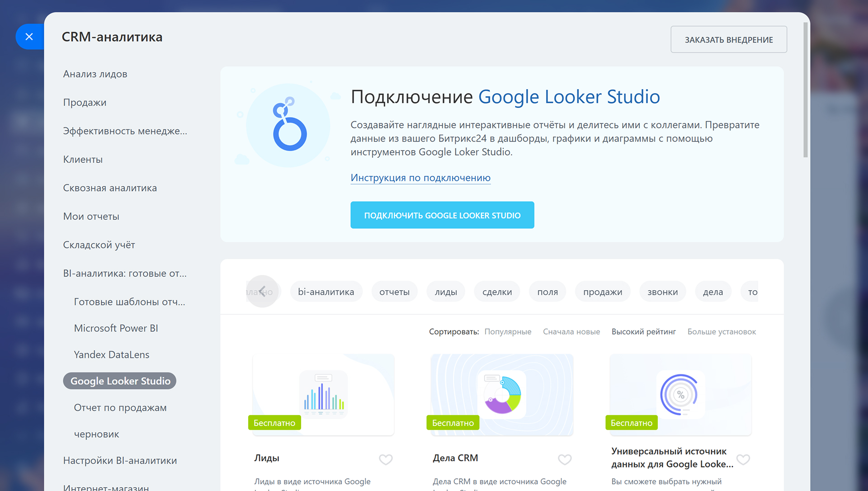Open Складской учёт sidebar item

[x=99, y=245]
